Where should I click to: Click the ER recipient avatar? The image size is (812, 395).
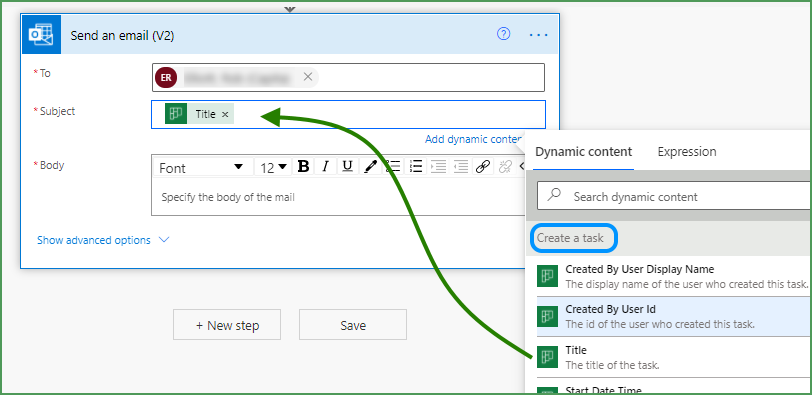click(x=166, y=78)
